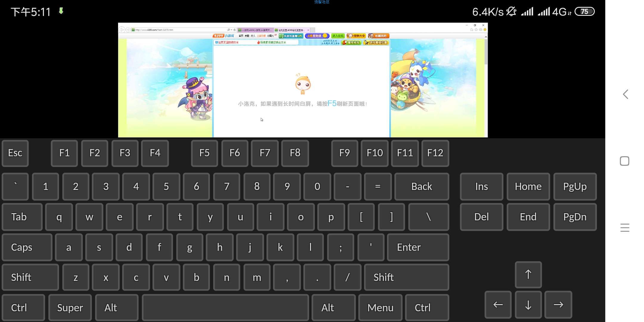The image size is (644, 322).
Task: Toggle the Caps lock key
Action: click(x=27, y=247)
